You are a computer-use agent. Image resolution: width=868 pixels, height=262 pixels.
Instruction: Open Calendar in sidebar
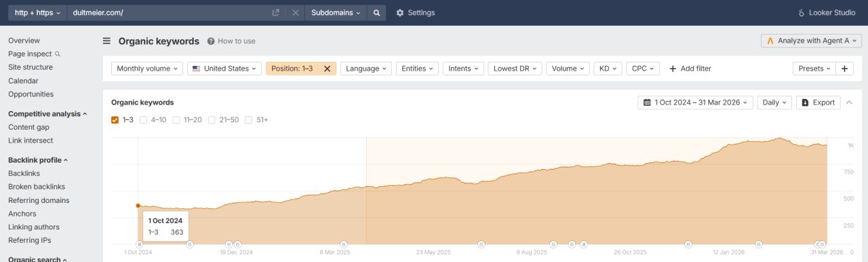tap(23, 81)
